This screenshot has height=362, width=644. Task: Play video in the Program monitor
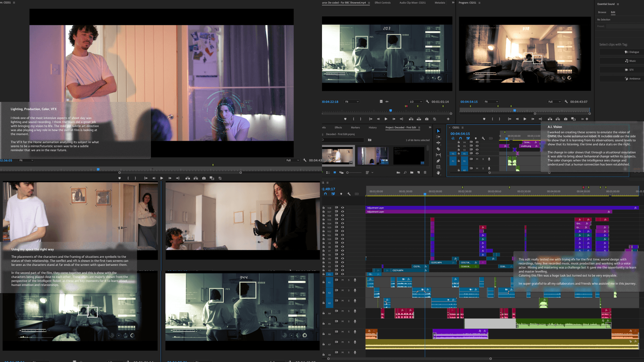(x=525, y=119)
